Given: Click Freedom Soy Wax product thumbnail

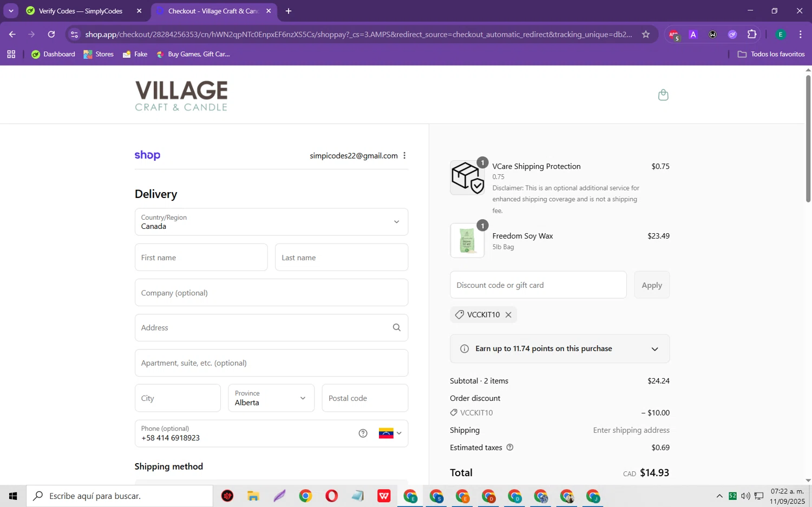Looking at the screenshot, I should 467,241.
